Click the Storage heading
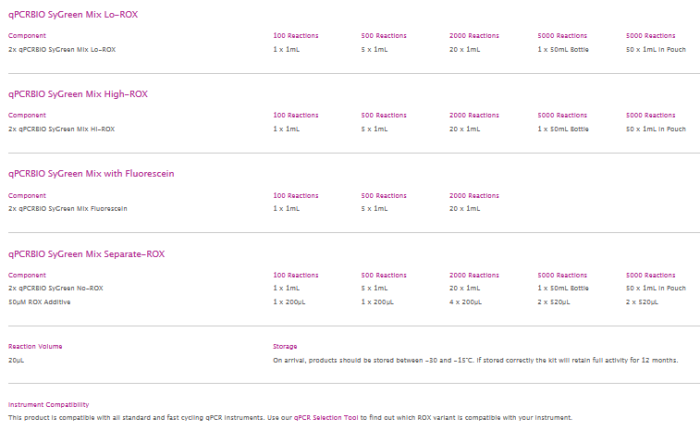700x443 pixels. pos(285,346)
